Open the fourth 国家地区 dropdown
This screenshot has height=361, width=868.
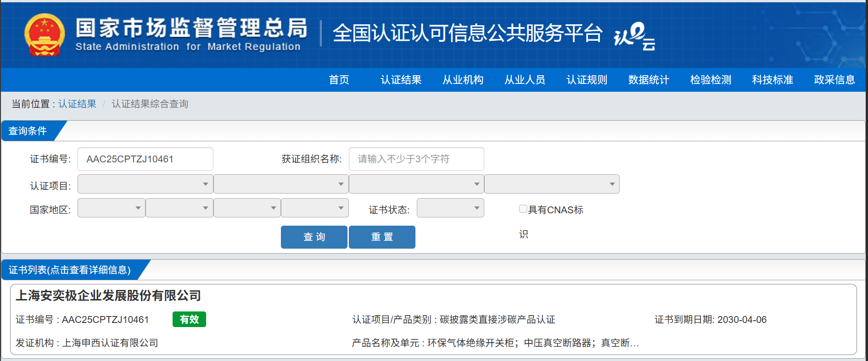(315, 208)
